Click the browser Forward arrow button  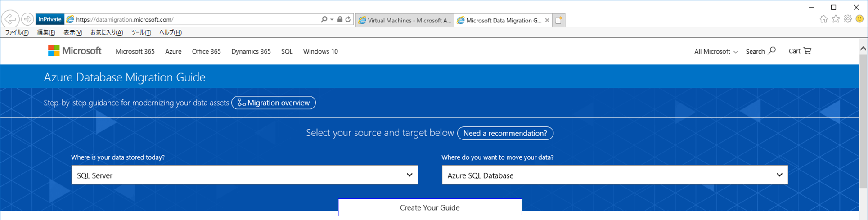[27, 19]
